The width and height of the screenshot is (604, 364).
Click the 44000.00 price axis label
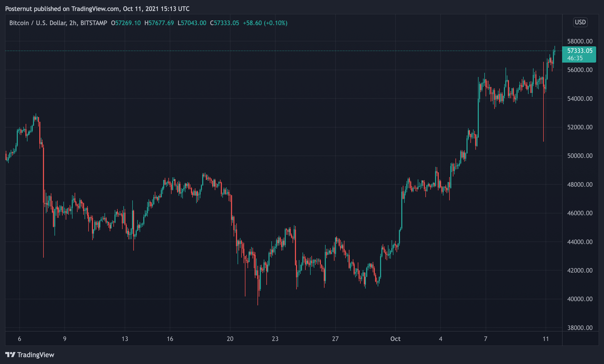tap(580, 242)
